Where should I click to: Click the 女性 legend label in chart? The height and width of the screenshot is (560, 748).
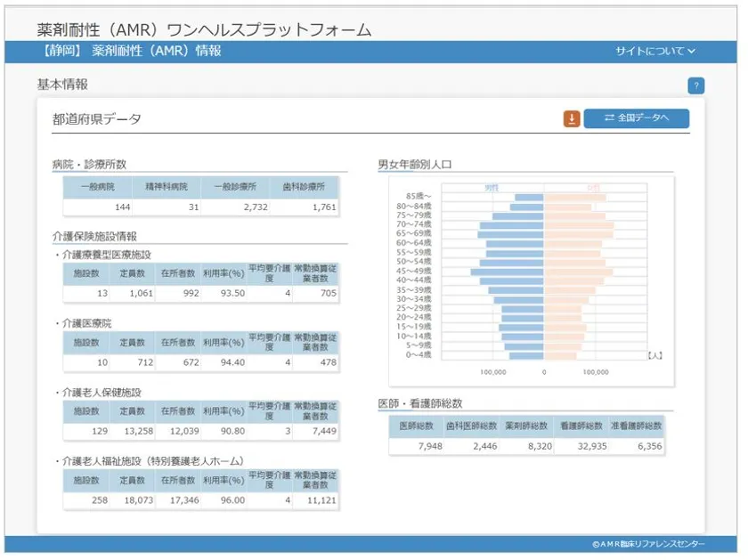pos(593,187)
